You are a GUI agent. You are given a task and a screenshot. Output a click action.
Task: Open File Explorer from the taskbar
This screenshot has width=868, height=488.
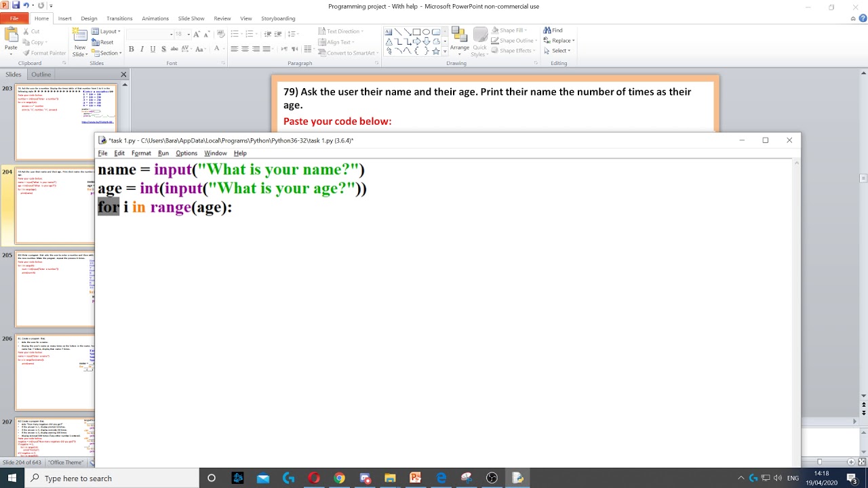390,478
